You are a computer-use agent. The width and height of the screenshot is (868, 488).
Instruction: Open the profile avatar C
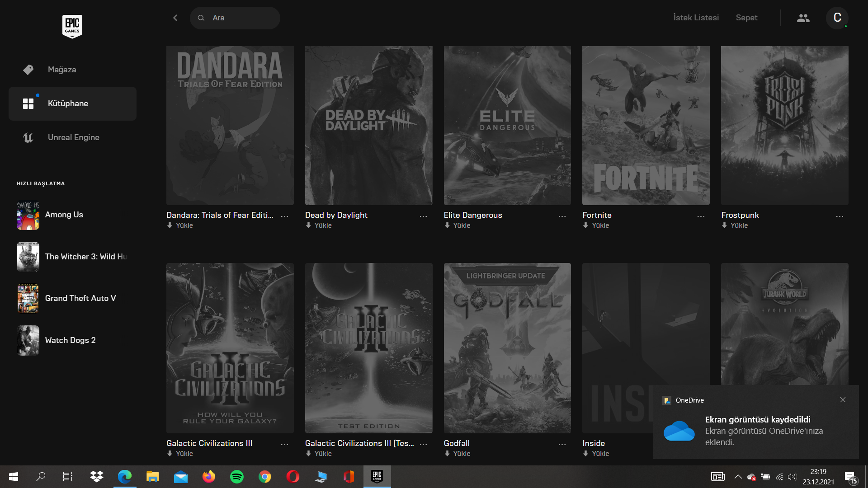point(837,18)
